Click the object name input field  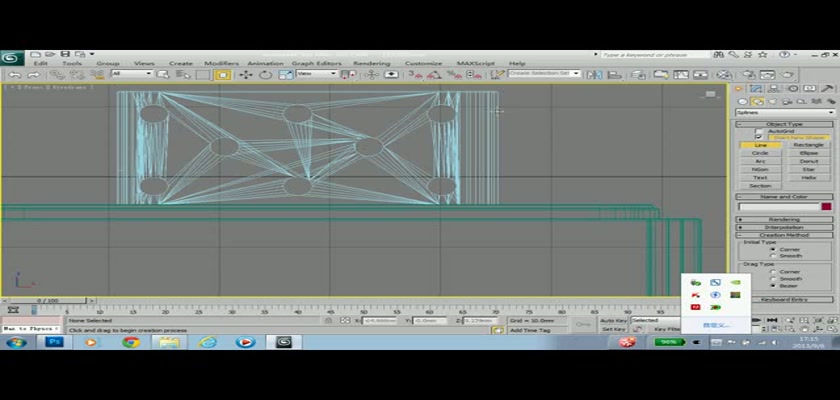(x=779, y=207)
